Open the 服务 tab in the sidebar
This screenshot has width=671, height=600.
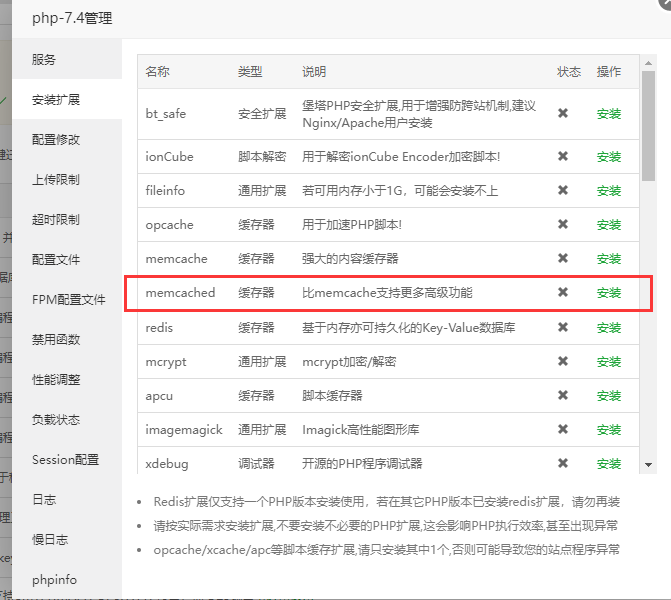67,59
